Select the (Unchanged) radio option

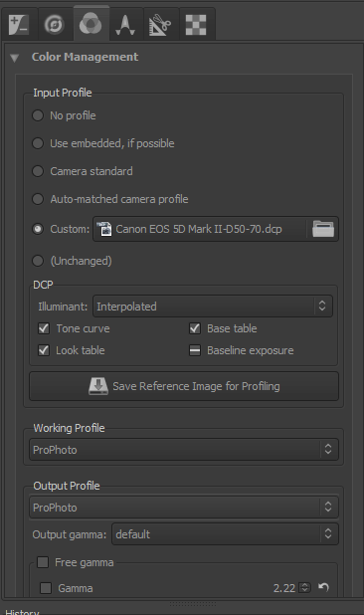pos(38,261)
